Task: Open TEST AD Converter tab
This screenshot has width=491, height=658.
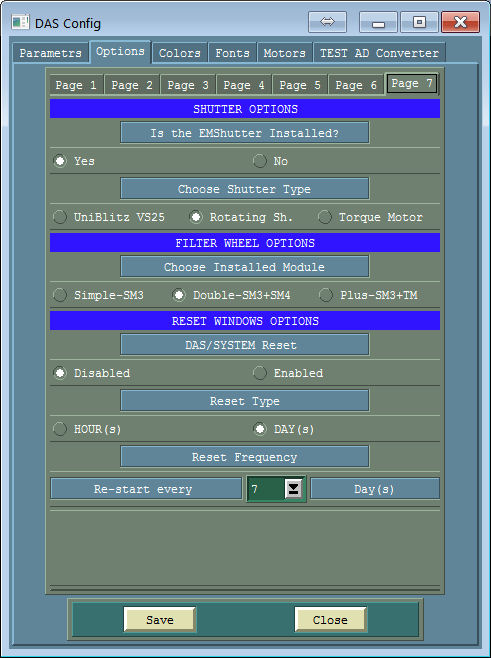Action: 379,53
